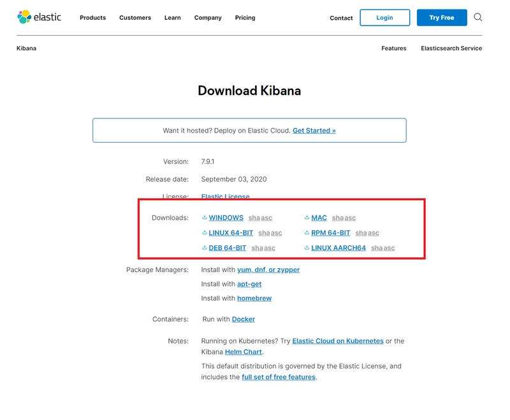510x420 pixels.
Task: Select the version number 7.9.1
Action: [208, 161]
